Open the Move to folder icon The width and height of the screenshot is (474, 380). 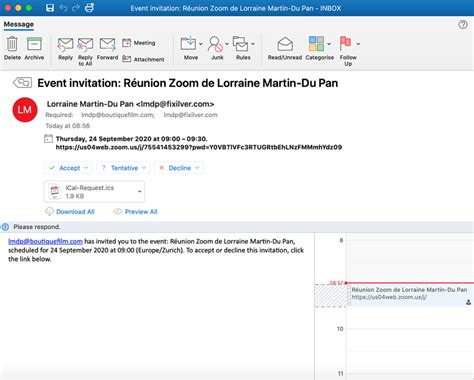tap(188, 43)
